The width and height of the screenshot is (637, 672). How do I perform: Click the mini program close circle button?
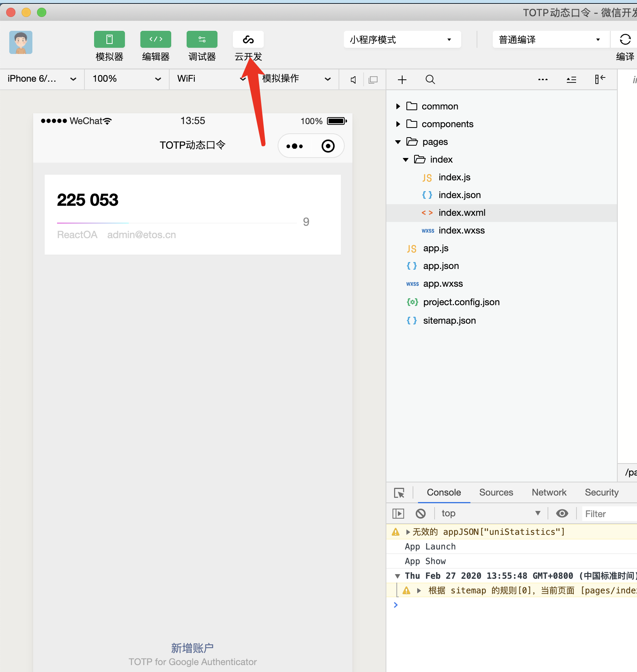point(328,146)
